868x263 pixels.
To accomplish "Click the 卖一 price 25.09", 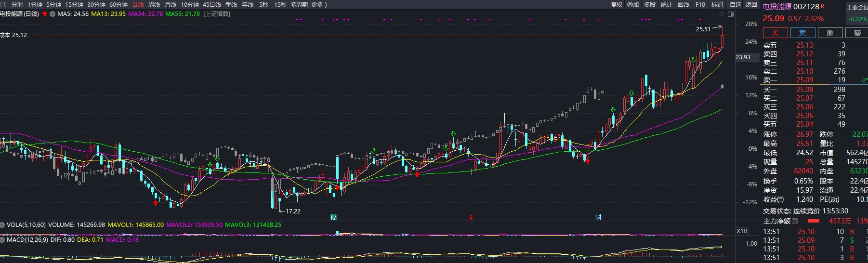I will 804,80.
